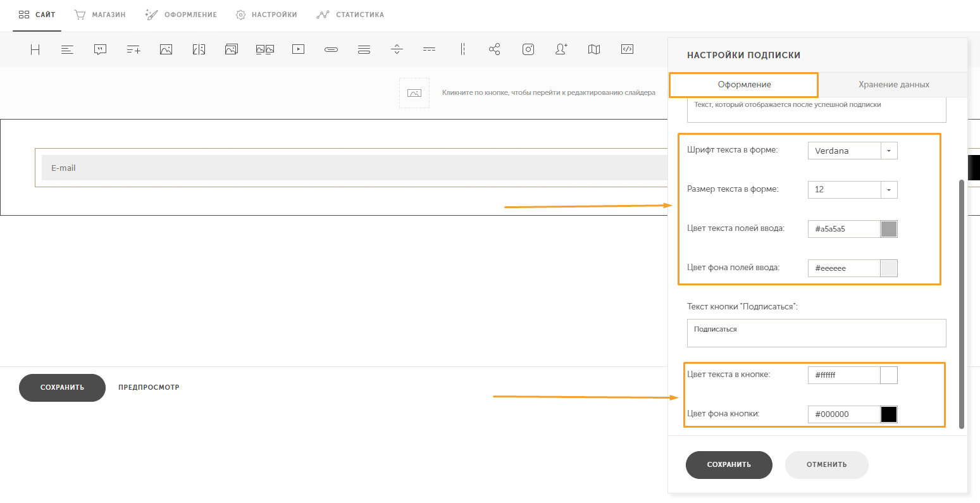Screen dimensions: 980x503
Task: Expand the Verdana font dropdown arrow
Action: [889, 151]
